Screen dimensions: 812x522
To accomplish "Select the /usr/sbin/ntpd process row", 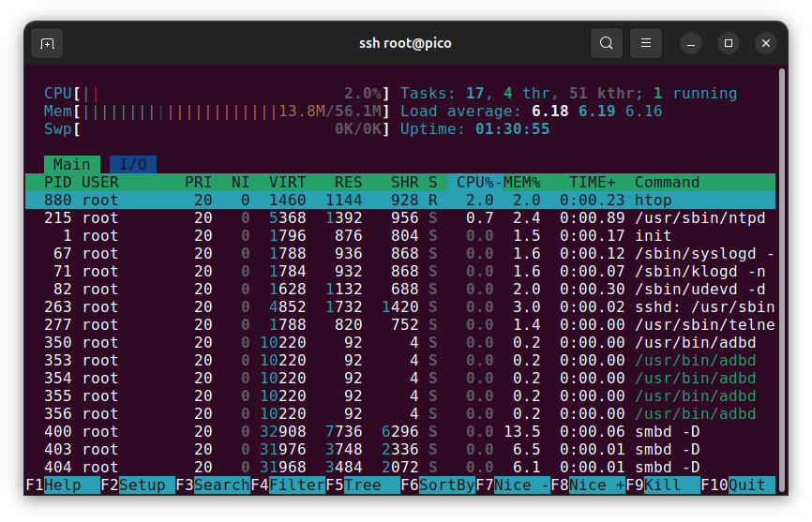I will [x=400, y=217].
